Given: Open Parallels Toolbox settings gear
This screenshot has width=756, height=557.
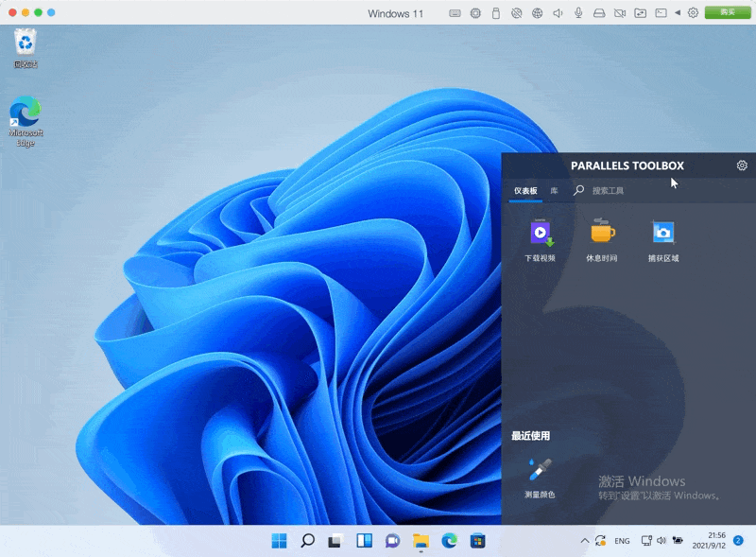Looking at the screenshot, I should click(x=742, y=165).
